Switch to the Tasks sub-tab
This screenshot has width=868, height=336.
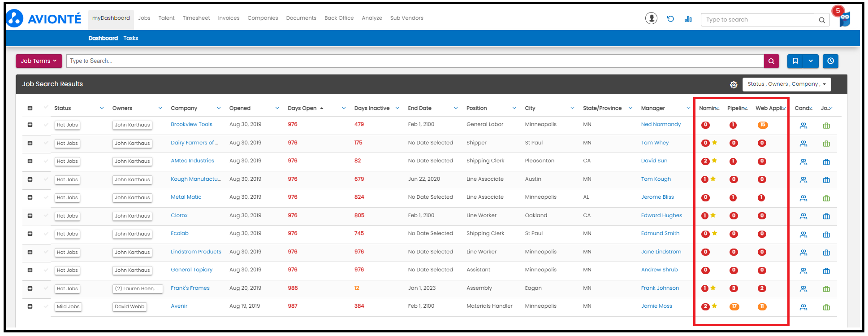[131, 38]
